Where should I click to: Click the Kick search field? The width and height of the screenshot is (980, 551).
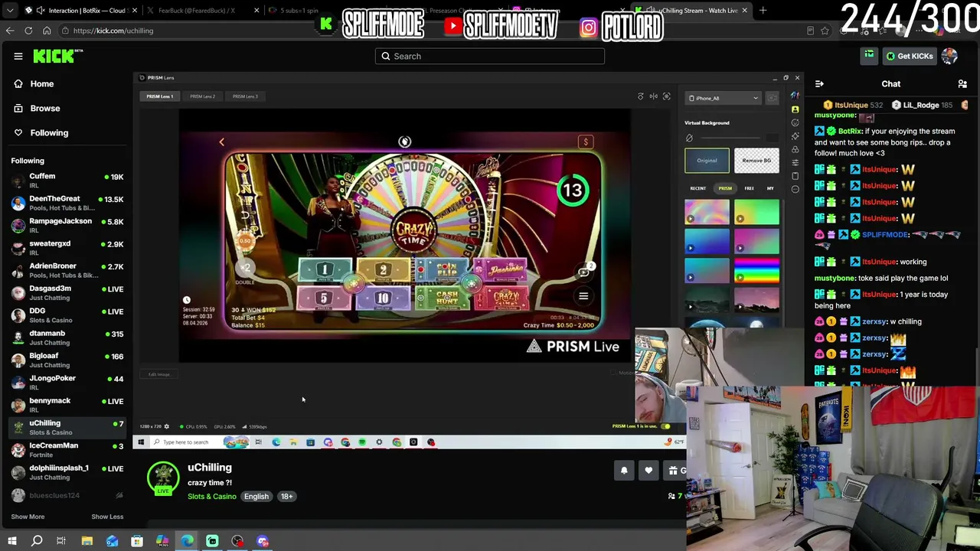click(x=490, y=56)
